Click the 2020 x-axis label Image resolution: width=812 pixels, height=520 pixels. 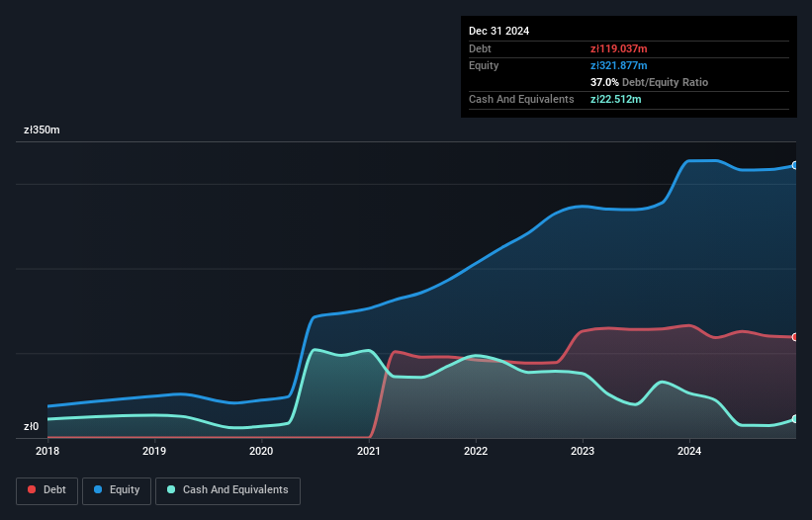tap(261, 451)
